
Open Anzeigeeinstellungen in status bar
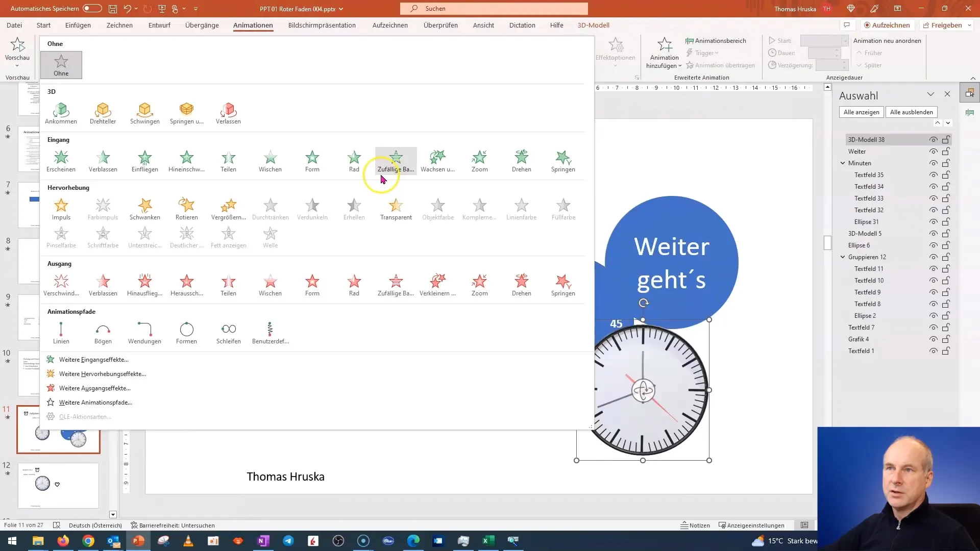coord(751,525)
